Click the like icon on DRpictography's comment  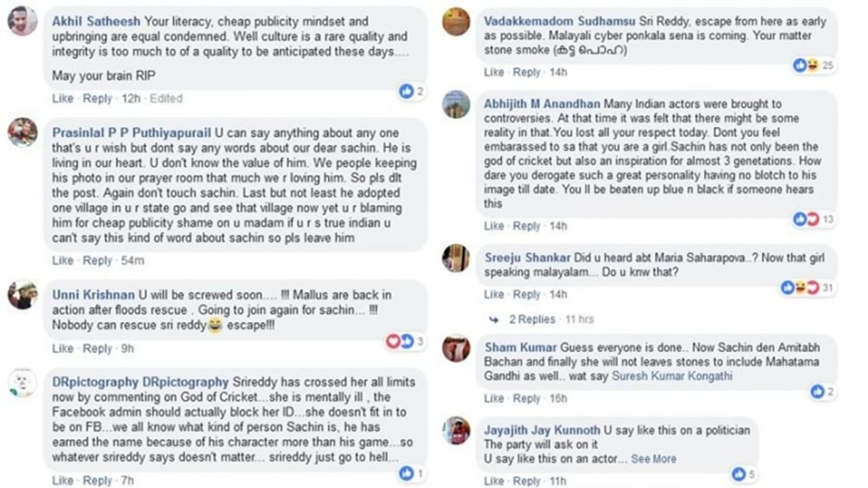point(407,473)
